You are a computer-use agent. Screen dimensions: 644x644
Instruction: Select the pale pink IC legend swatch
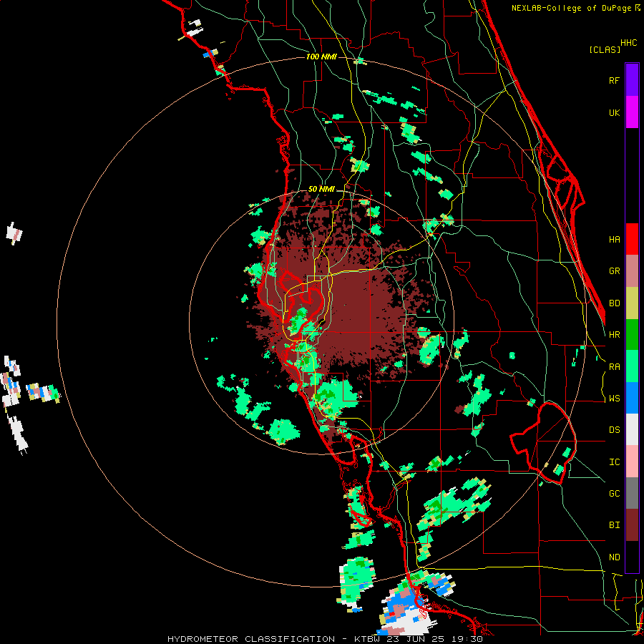tap(632, 462)
